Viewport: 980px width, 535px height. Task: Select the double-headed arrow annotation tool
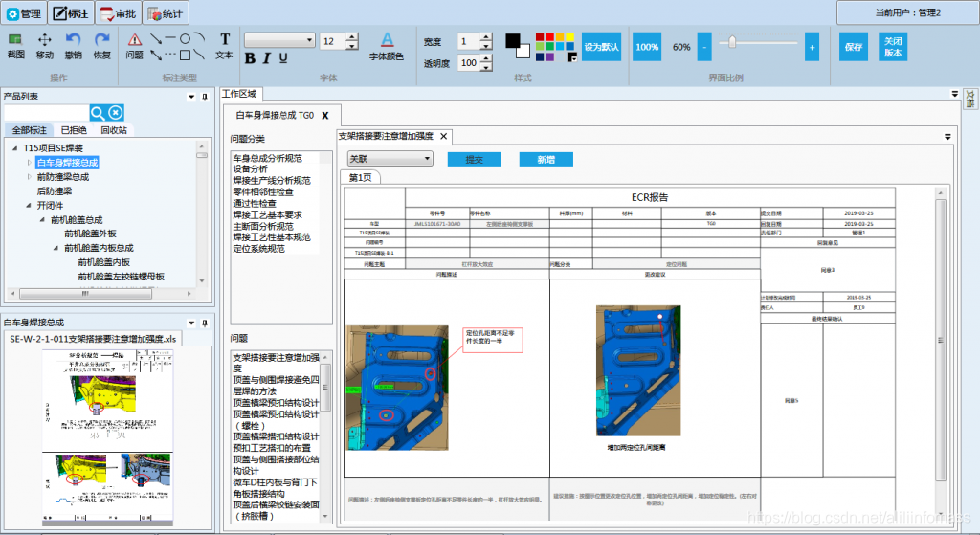click(x=156, y=55)
